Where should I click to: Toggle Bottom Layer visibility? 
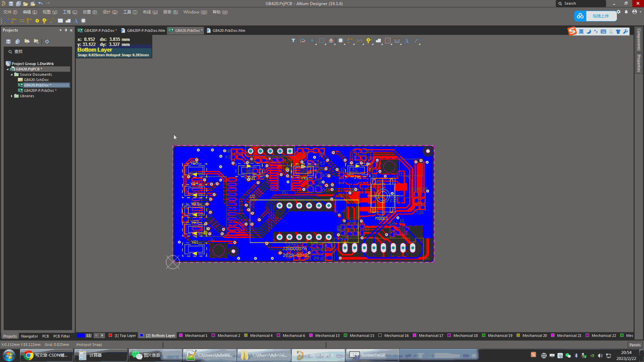point(143,336)
